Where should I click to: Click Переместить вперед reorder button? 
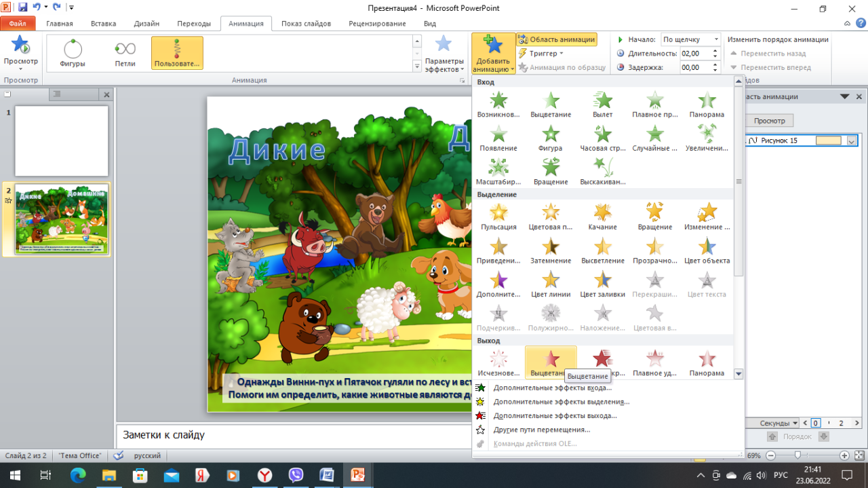pos(770,67)
